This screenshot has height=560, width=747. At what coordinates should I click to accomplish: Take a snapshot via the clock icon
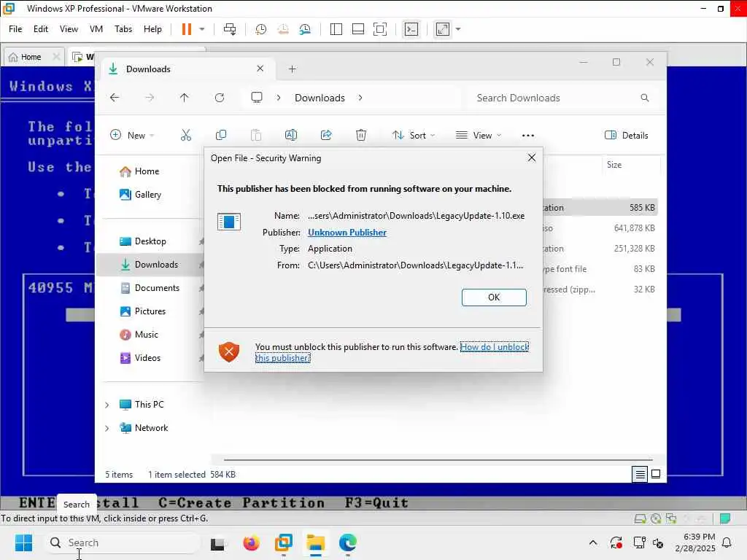click(x=260, y=29)
